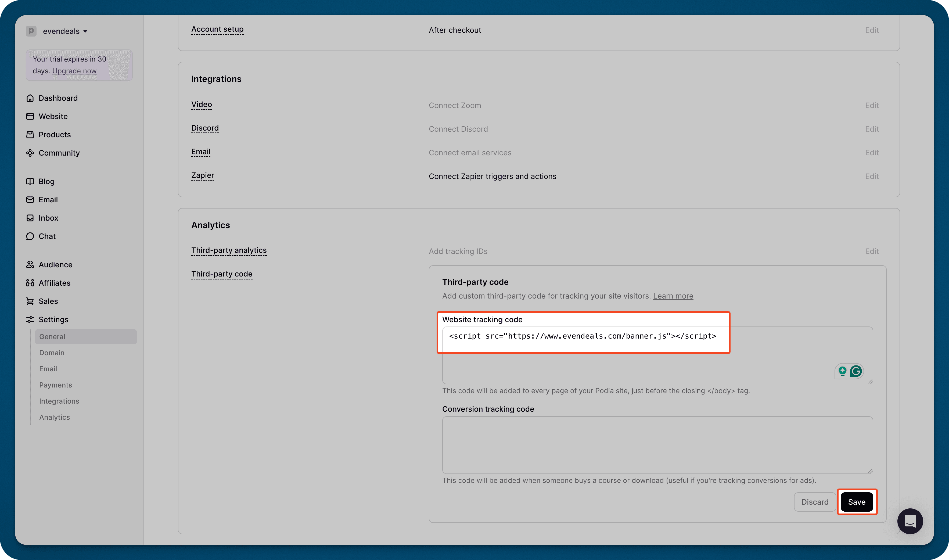Open the Chat section
949x560 pixels.
(x=47, y=236)
